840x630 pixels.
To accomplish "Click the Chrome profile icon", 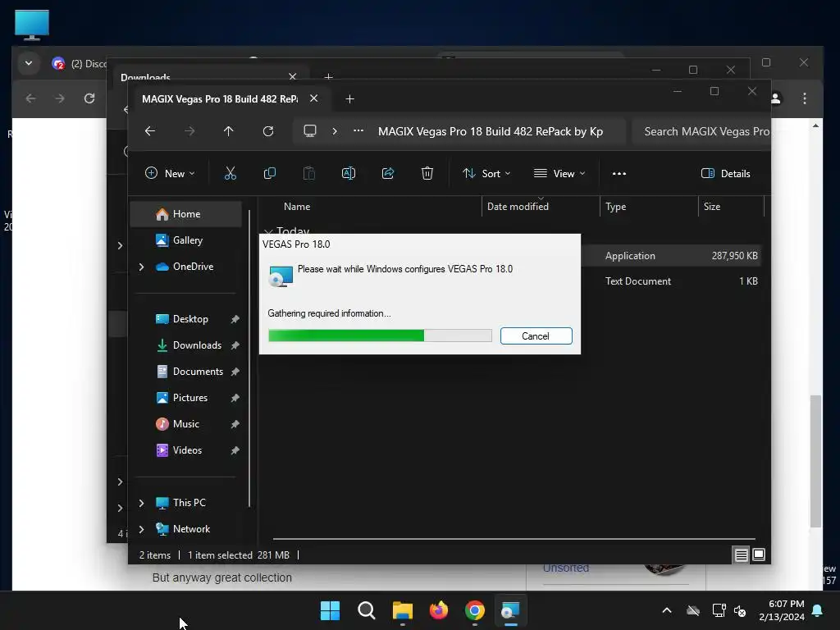I will tap(776, 98).
